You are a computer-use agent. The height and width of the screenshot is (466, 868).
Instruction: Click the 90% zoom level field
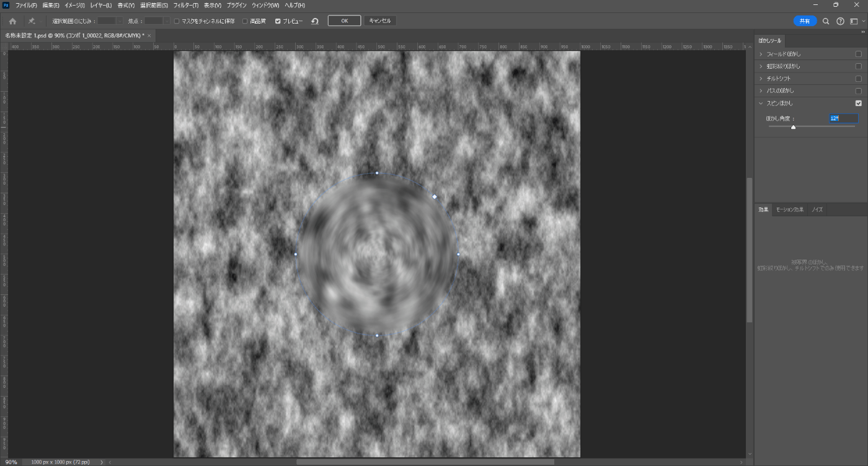(11, 462)
